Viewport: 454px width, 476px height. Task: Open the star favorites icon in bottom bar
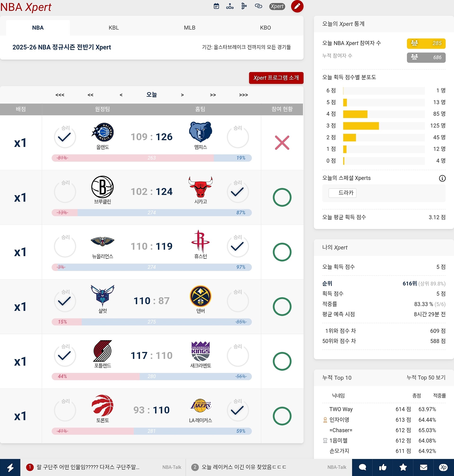click(403, 467)
